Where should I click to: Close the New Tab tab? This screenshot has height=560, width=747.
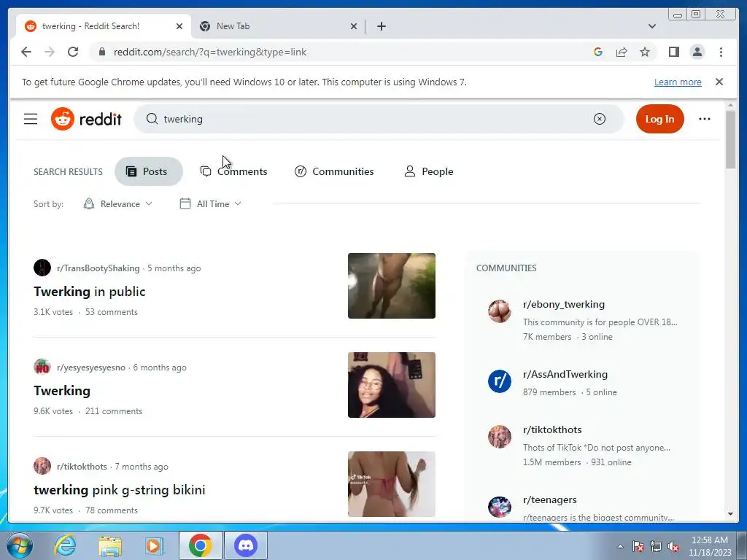pos(354,26)
